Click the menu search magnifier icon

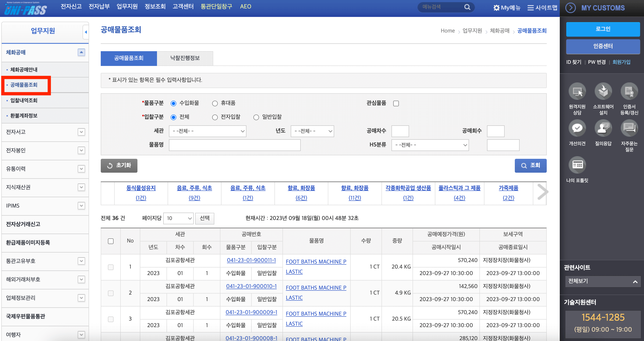467,7
